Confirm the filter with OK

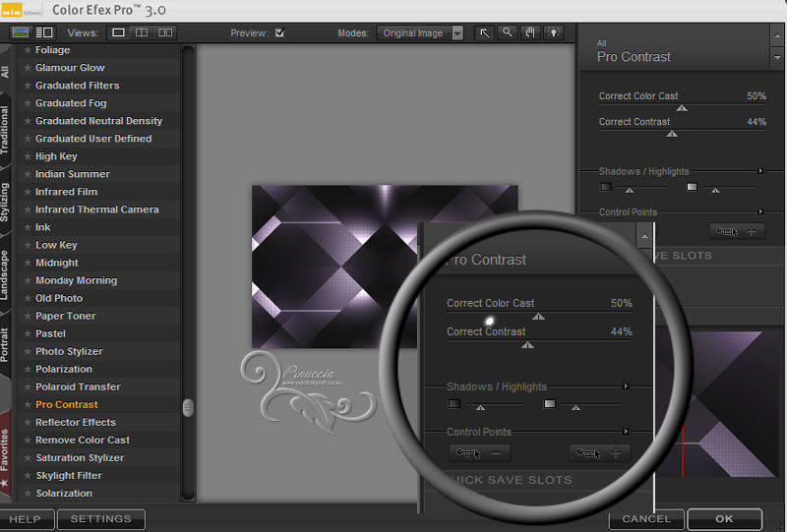(x=724, y=519)
